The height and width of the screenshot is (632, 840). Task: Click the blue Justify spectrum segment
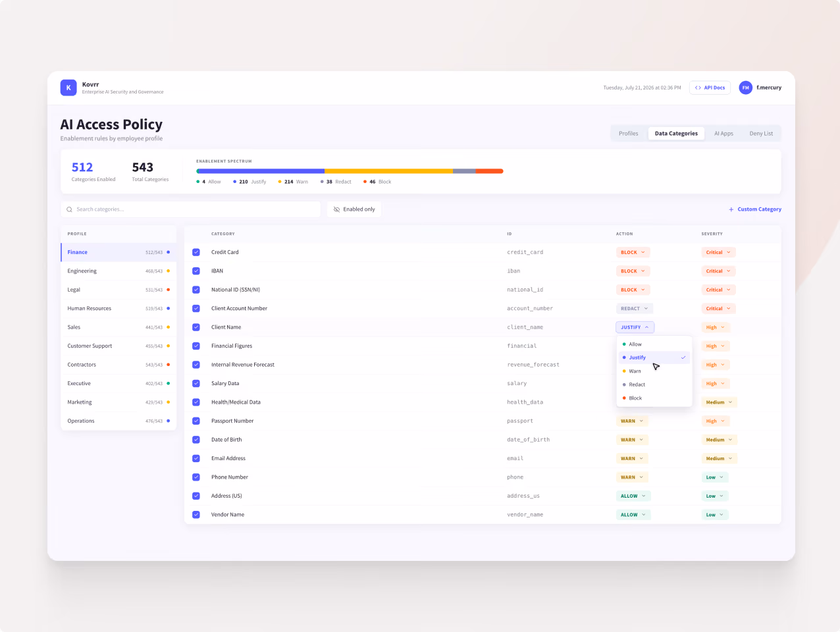pos(261,171)
